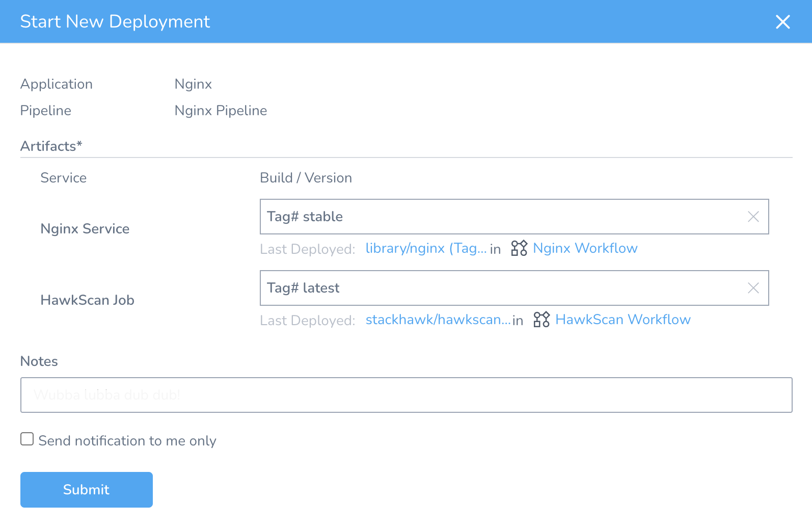Close the Start New Deployment dialog
Image resolution: width=812 pixels, height=528 pixels.
(782, 22)
